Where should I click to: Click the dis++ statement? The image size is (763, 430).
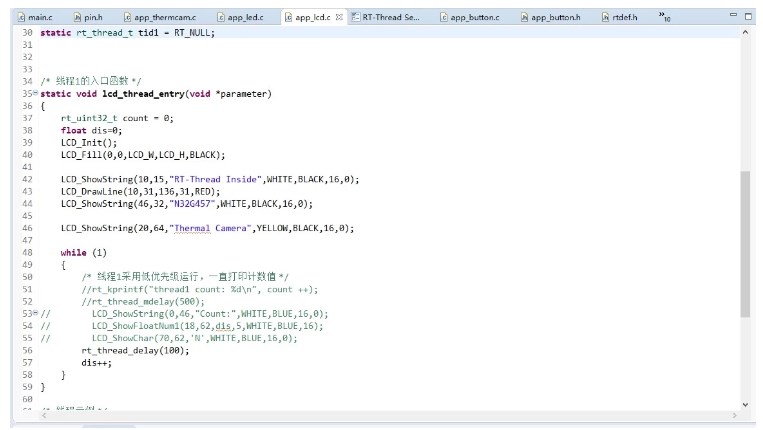pos(96,363)
